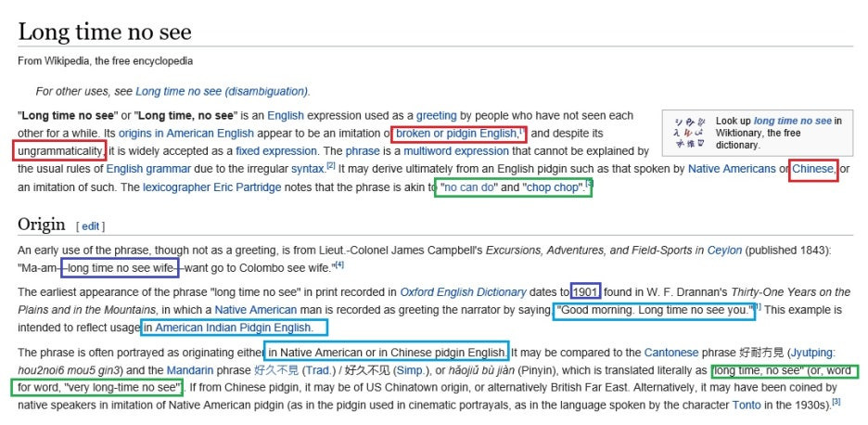Screen dimensions: 868x425
Task: Open the 'Long time no see (disambiguation)' link
Action: [222, 91]
